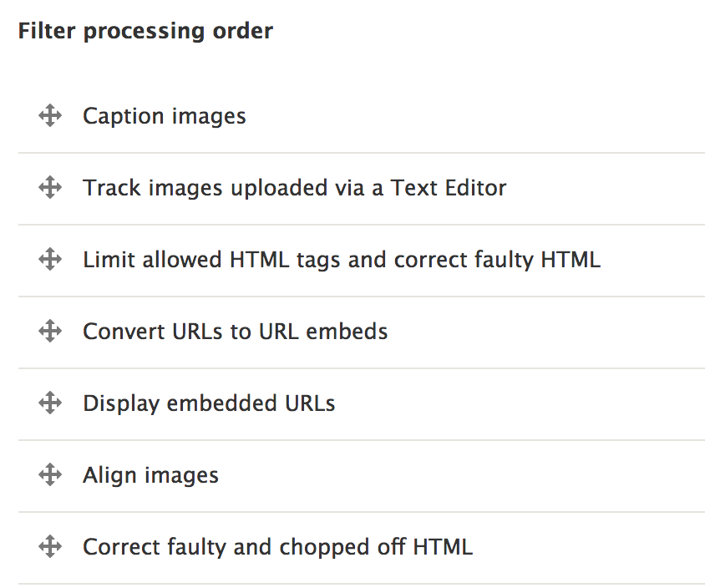The image size is (705, 588).
Task: Grab the handle next to Limit allowed HTML tags
Action: (x=50, y=260)
